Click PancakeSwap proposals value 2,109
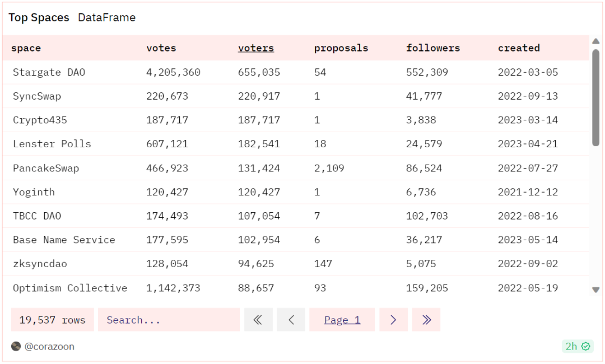This screenshot has height=364, width=605. point(329,168)
